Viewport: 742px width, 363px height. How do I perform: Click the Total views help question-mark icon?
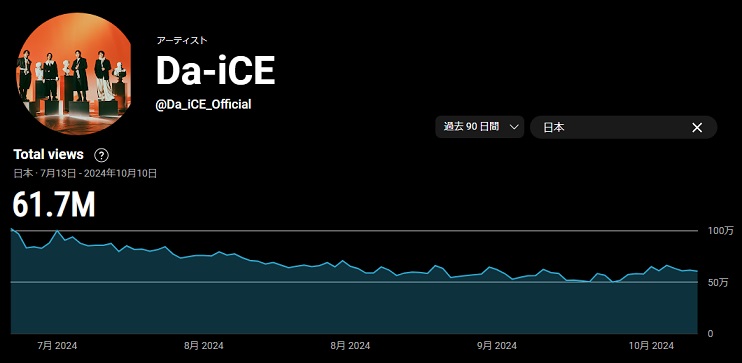coord(101,155)
